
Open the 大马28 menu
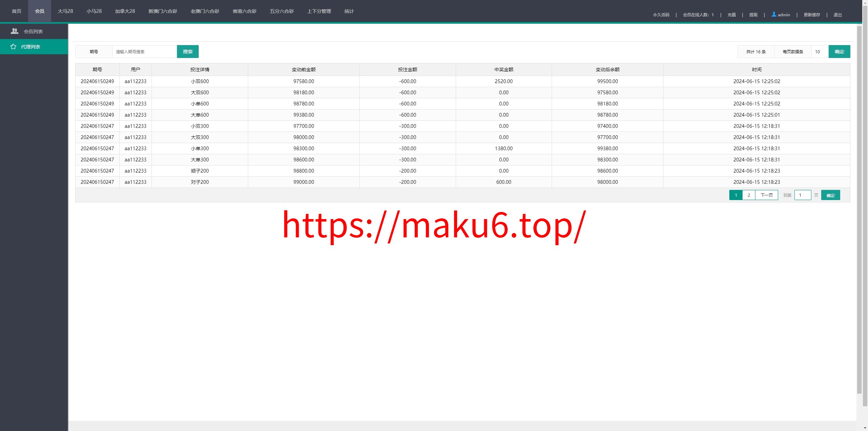point(65,11)
